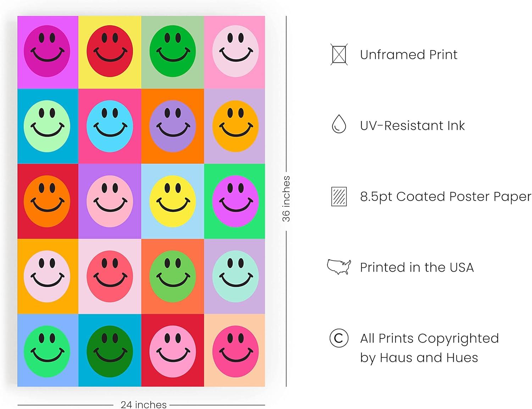This screenshot has height=409, width=532.
Task: Click the magenta smiley on bright green square
Action: coord(235,201)
